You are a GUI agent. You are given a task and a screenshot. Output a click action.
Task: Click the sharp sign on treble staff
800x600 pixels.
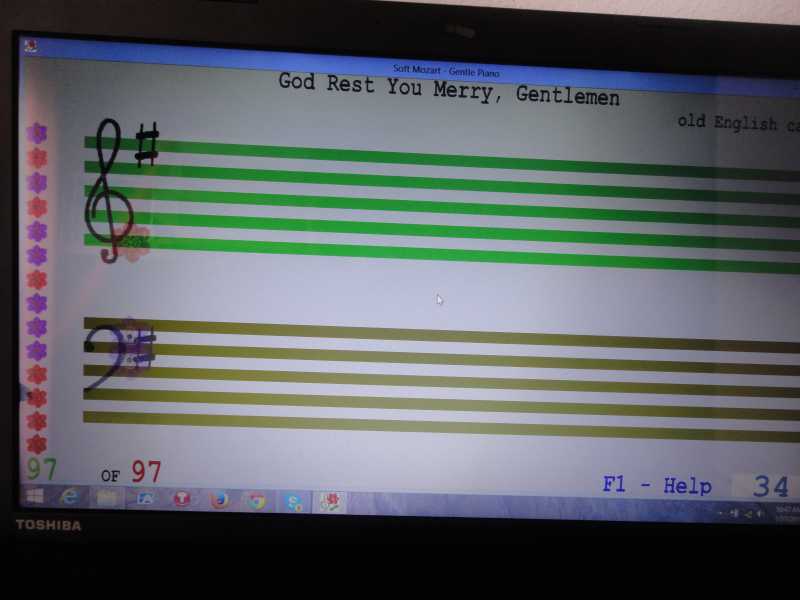pos(147,145)
